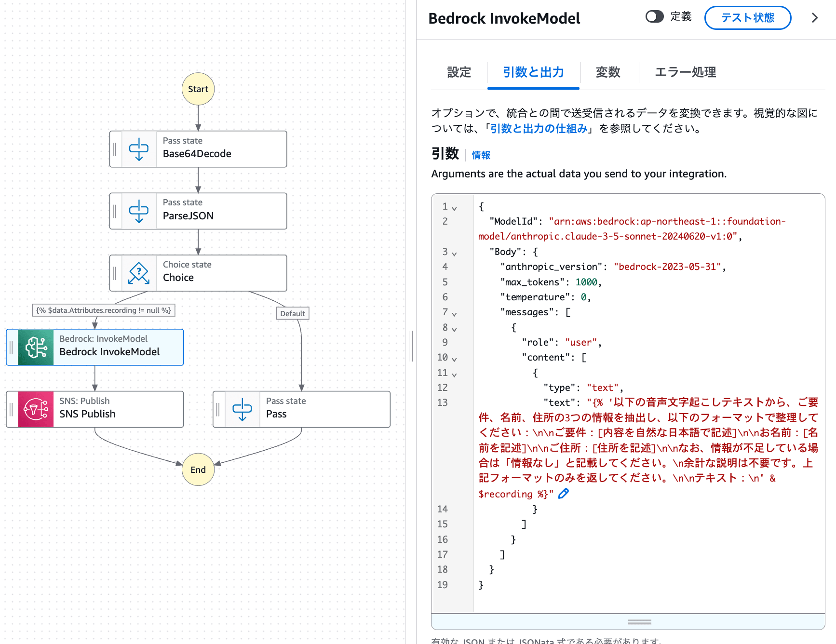The height and width of the screenshot is (644, 836).
Task: Click the ParseJSON pass state icon
Action: 139,211
